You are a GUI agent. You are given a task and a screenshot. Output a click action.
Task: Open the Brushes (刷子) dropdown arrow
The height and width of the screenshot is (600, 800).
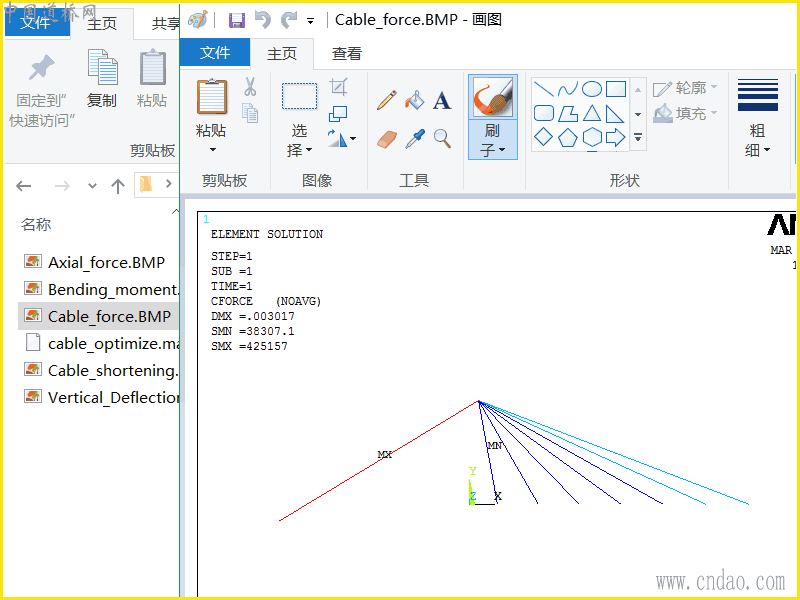coord(502,149)
